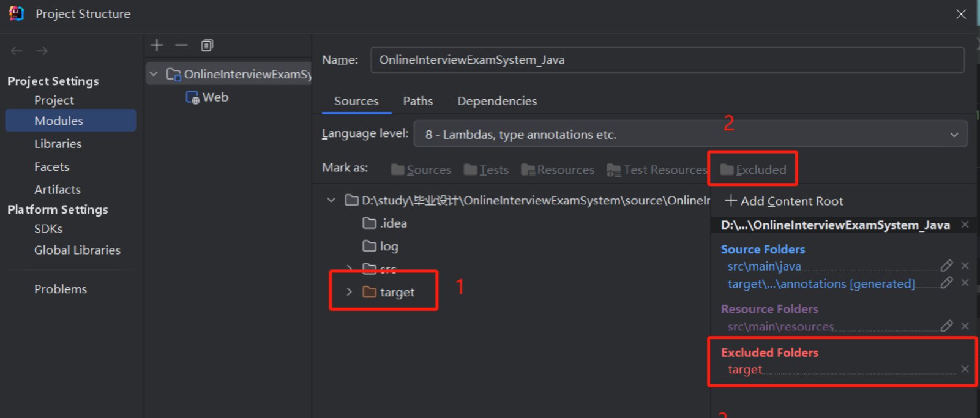The image size is (980, 418).
Task: Open Facets settings
Action: pos(51,166)
